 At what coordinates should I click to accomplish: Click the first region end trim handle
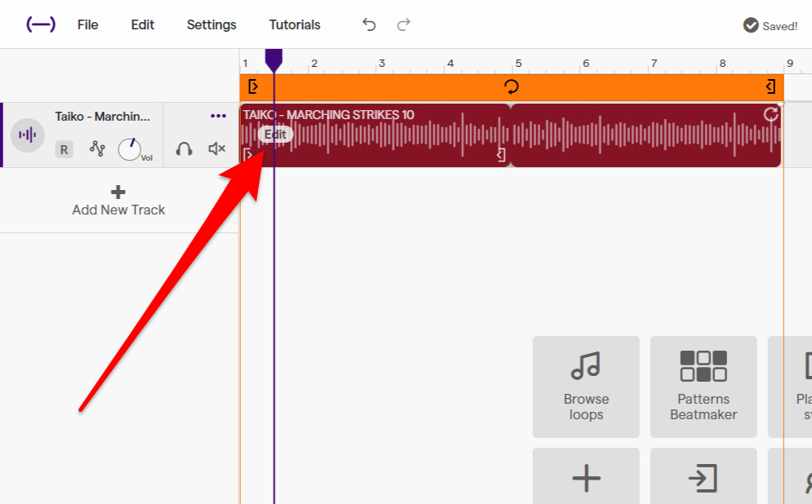pyautogui.click(x=501, y=155)
